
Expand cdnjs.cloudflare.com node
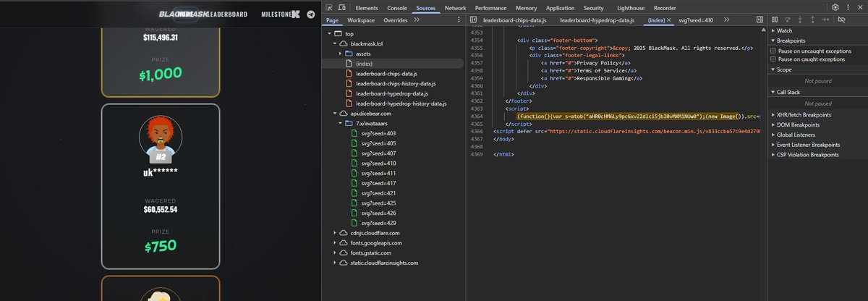(334, 233)
